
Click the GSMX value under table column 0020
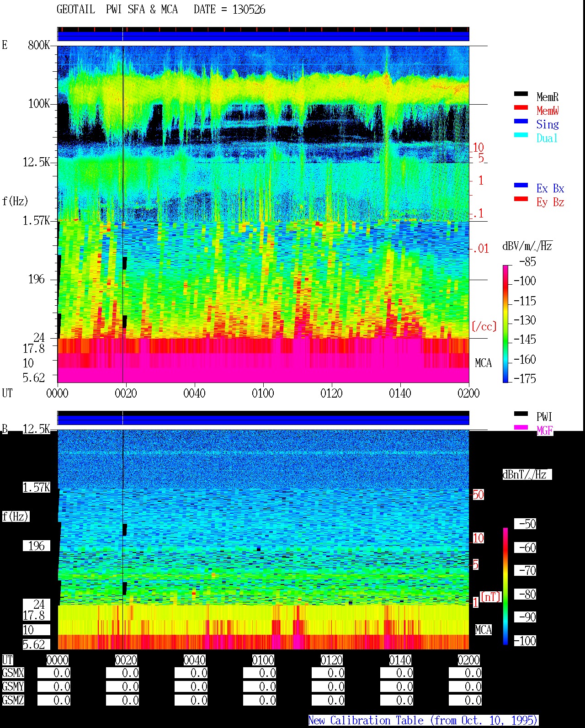[x=122, y=673]
